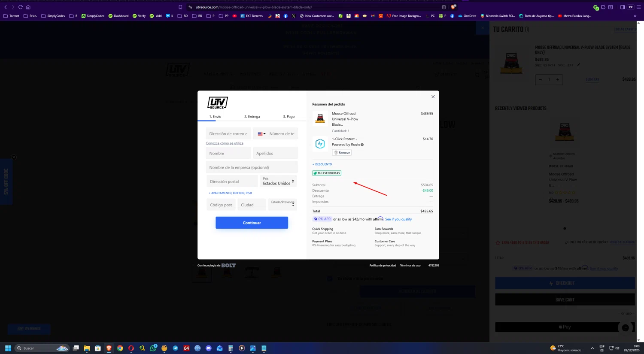
Task: Open the Brave Shields lion icon
Action: [x=453, y=7]
